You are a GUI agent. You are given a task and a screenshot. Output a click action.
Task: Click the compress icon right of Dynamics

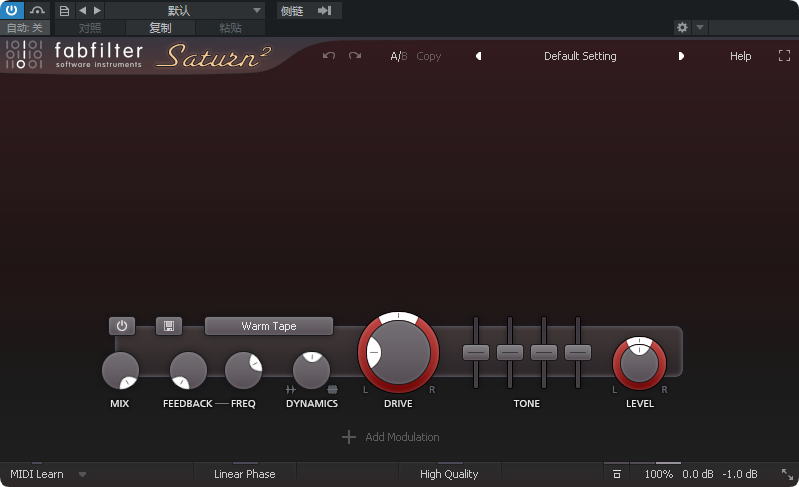click(x=332, y=390)
